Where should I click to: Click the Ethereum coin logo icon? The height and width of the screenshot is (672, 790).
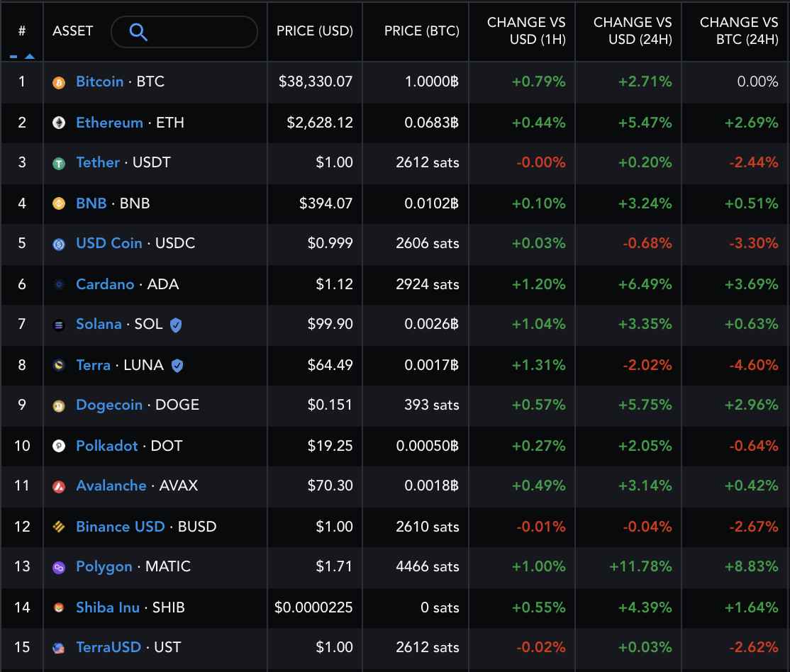click(59, 123)
